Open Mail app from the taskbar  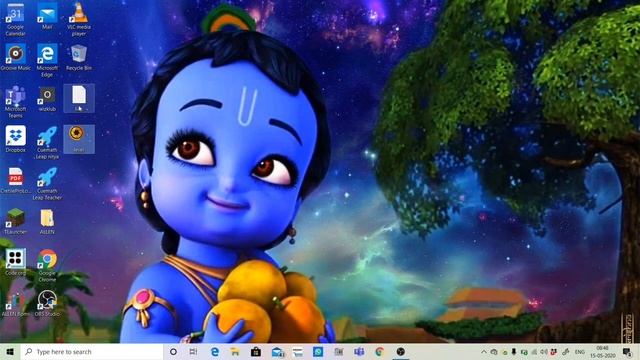[278, 352]
